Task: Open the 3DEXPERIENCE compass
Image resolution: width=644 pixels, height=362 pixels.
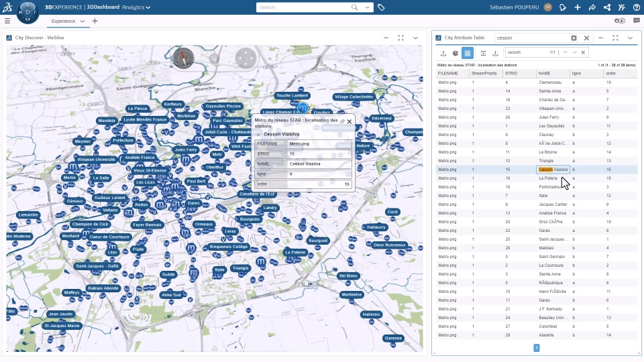Action: 28,12
